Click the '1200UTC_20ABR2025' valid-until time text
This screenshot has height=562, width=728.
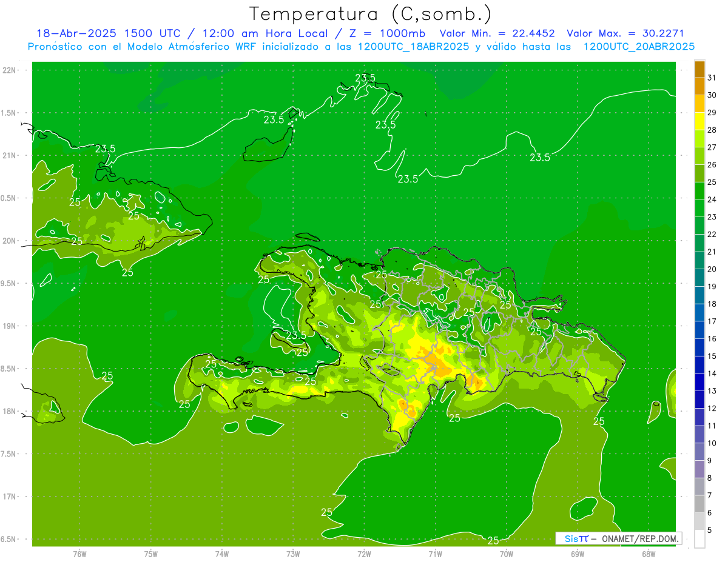tap(639, 47)
